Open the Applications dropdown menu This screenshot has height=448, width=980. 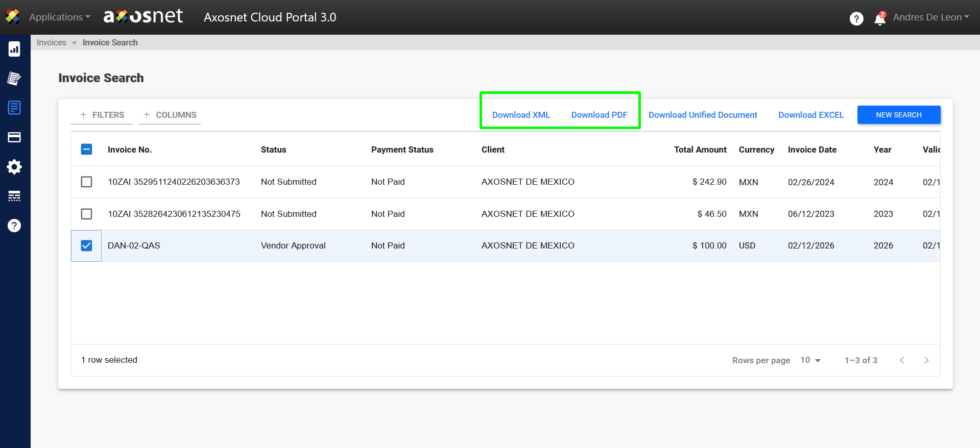point(59,17)
